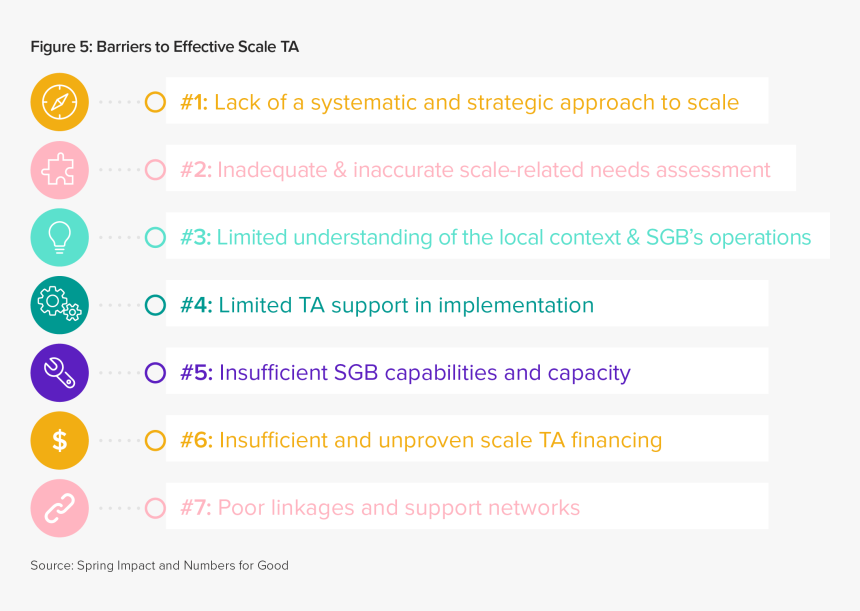Select the pink ring bullet for #7
The image size is (860, 611).
click(155, 508)
